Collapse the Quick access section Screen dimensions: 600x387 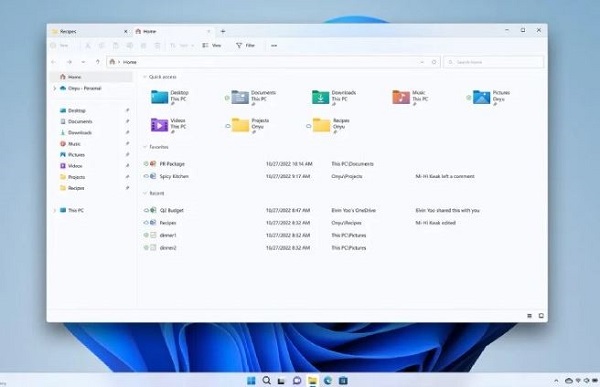tap(145, 77)
